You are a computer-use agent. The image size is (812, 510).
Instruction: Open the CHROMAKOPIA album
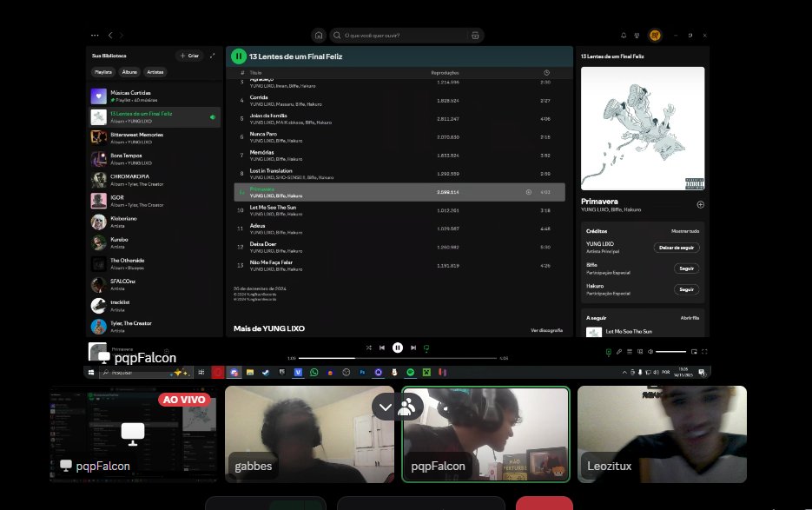tap(155, 180)
